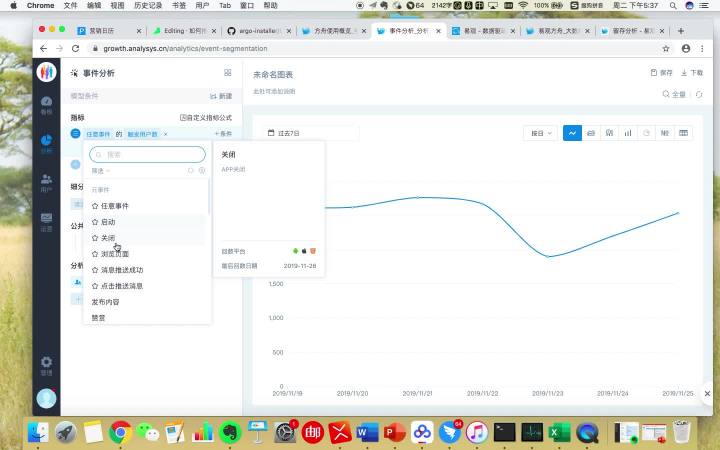Viewport: 720px width, 450px height.
Task: Open the macOS 文件 menu
Action: click(70, 6)
